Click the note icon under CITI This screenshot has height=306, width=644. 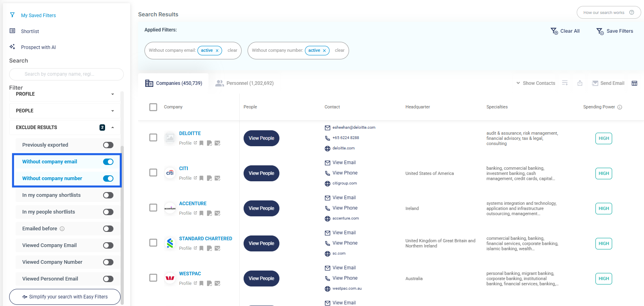click(x=209, y=178)
